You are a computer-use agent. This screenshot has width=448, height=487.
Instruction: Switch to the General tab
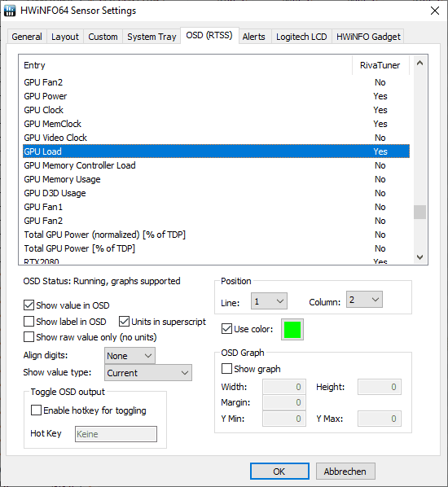tap(27, 37)
